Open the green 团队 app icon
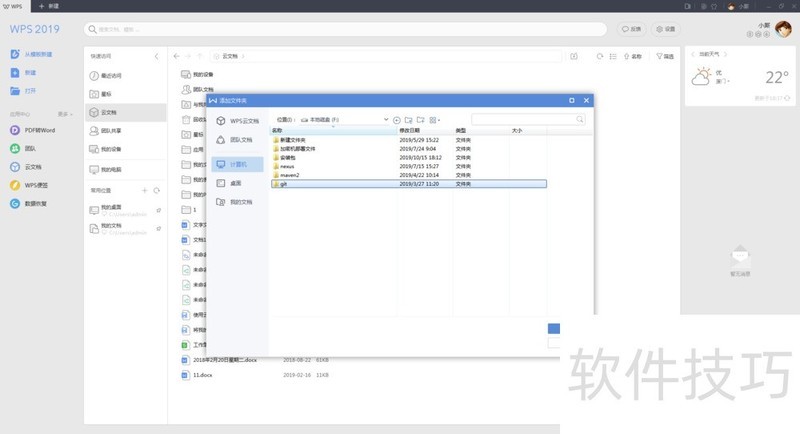This screenshot has width=800, height=434. pyautogui.click(x=15, y=148)
